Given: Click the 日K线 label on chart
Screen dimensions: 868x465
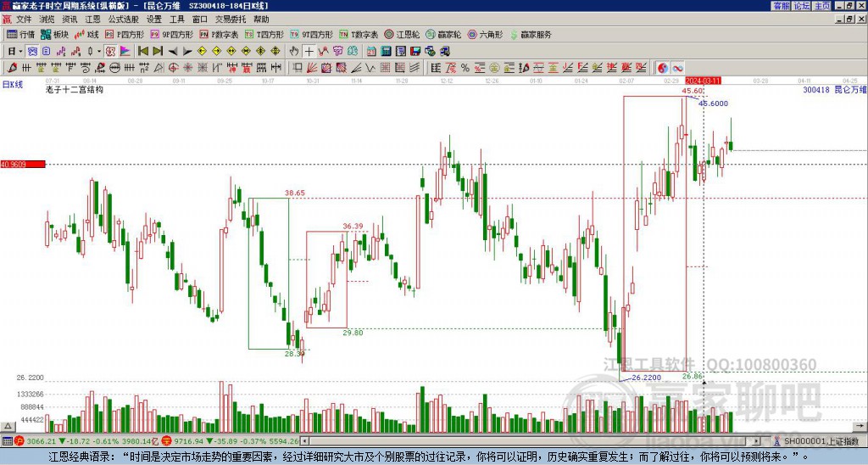Looking at the screenshot, I should pyautogui.click(x=12, y=85).
